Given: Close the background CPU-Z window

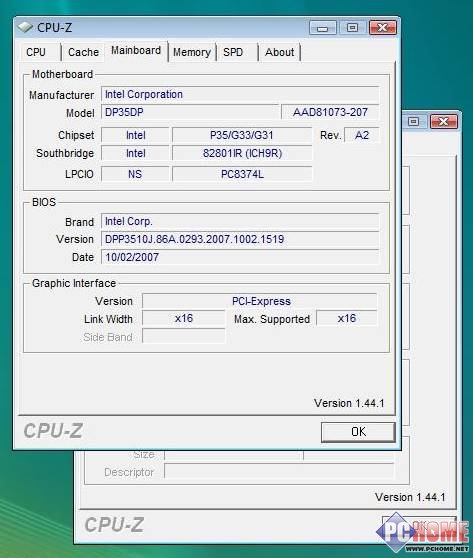Looking at the screenshot, I should [x=443, y=122].
